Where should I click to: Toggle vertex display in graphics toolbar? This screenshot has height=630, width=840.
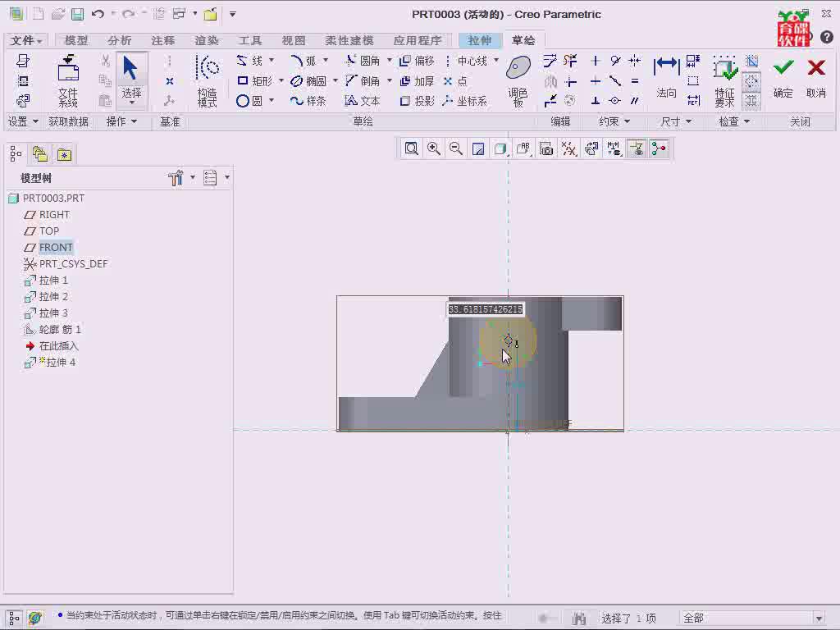[x=659, y=148]
